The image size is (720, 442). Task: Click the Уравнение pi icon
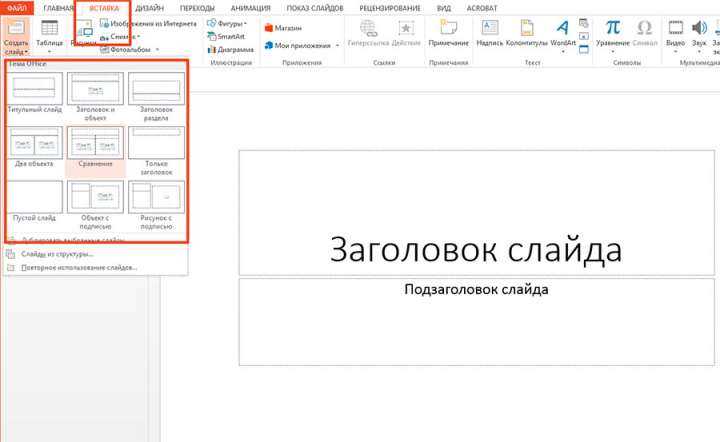(x=613, y=28)
